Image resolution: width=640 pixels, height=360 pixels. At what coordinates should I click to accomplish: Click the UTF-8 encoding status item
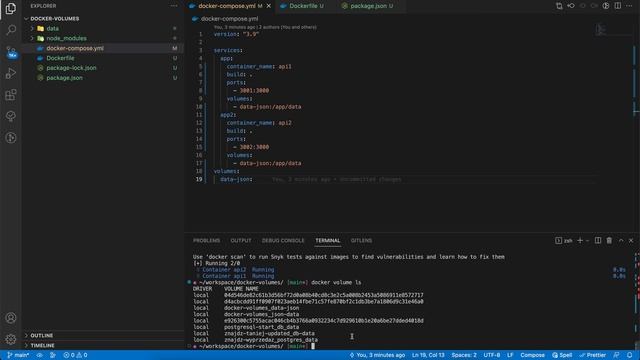(492, 355)
